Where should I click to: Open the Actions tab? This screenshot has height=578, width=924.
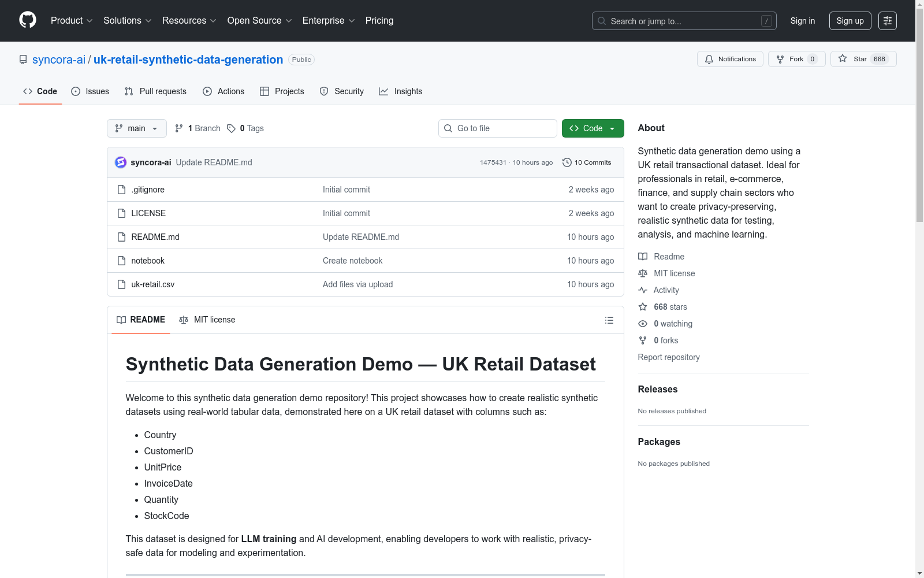coord(223,91)
